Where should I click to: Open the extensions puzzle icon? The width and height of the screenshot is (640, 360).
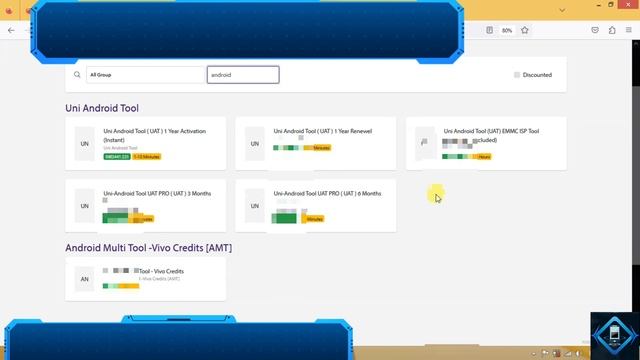(x=612, y=30)
